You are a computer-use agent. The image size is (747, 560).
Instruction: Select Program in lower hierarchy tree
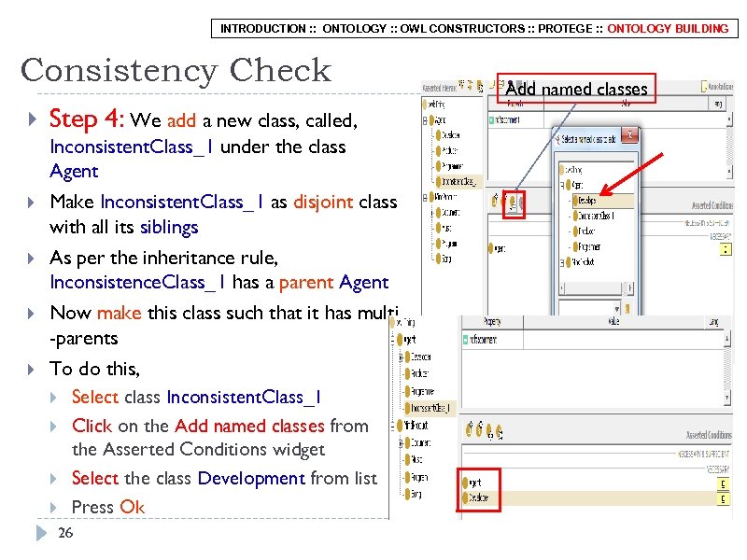(x=416, y=477)
